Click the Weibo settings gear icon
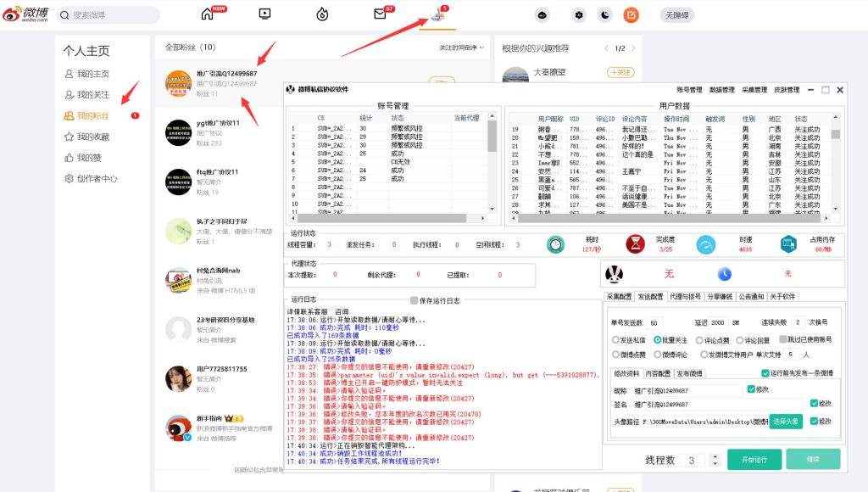Image resolution: width=868 pixels, height=492 pixels. (579, 14)
